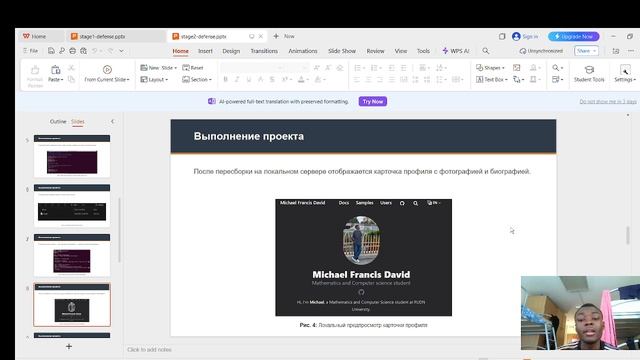Screen dimensions: 640x360
Task: Open the Review ribbon tab
Action: [375, 51]
